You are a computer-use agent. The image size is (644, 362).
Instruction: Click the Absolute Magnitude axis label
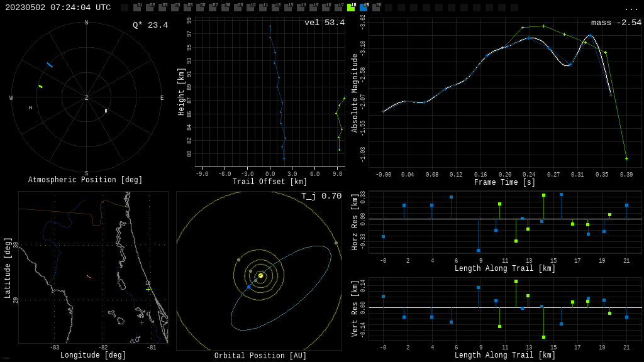pos(355,93)
